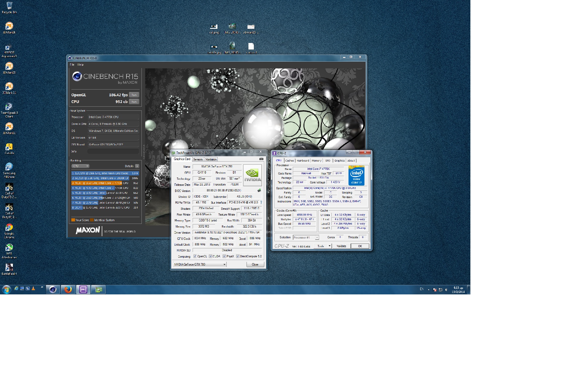Open the NVIDIA GeForce GTX 780 device dropdown
588x368 pixels.
click(x=199, y=264)
